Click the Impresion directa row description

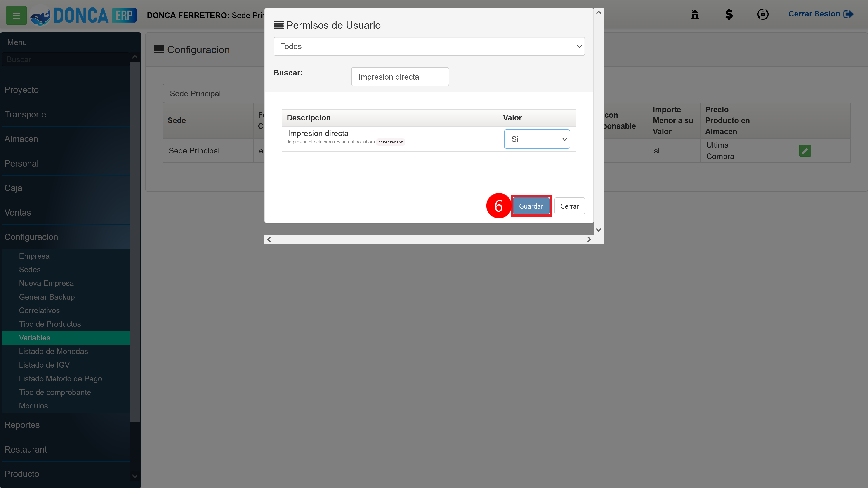pos(390,139)
